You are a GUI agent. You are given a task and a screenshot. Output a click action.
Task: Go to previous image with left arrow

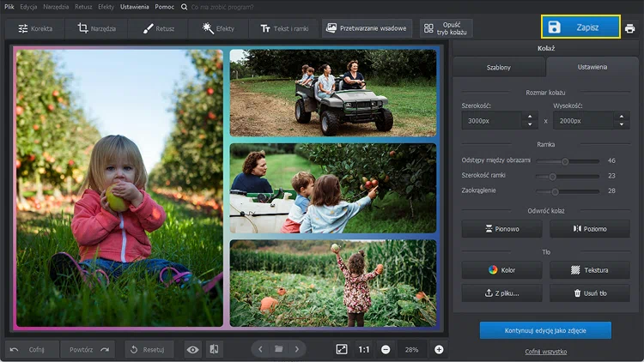[260, 349]
